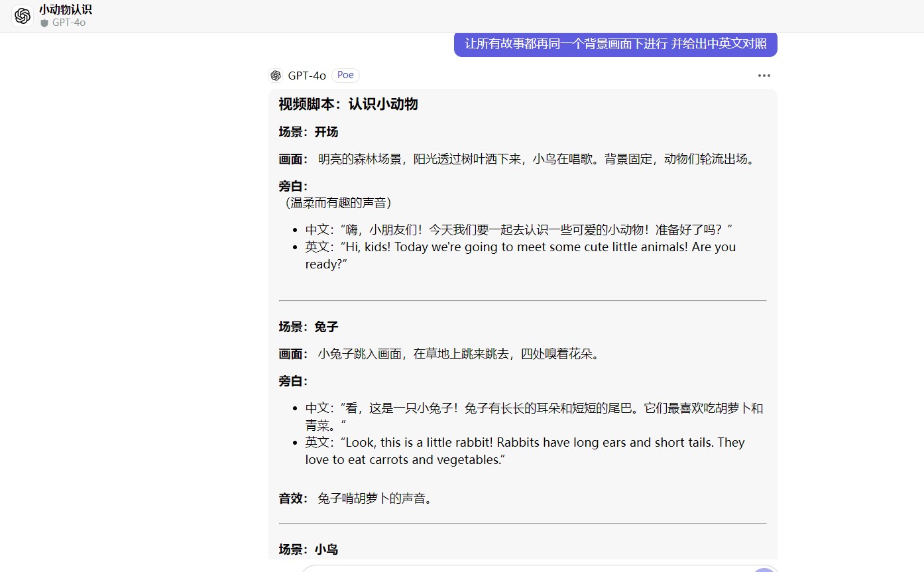The image size is (924, 572).
Task: Click the 场景：兔子 heading
Action: (308, 327)
